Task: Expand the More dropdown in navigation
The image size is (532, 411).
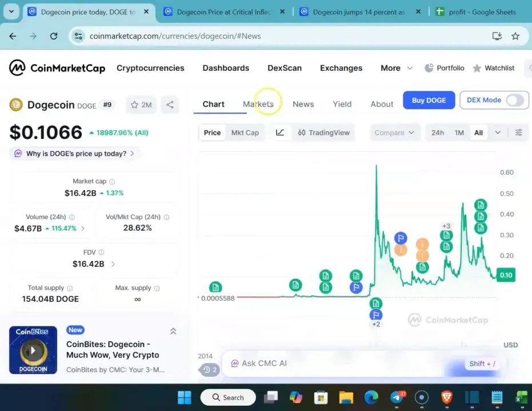Action: (x=397, y=68)
